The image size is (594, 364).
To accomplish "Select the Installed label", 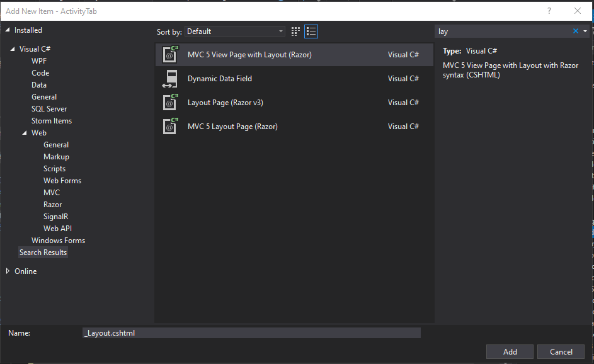I will coord(28,30).
